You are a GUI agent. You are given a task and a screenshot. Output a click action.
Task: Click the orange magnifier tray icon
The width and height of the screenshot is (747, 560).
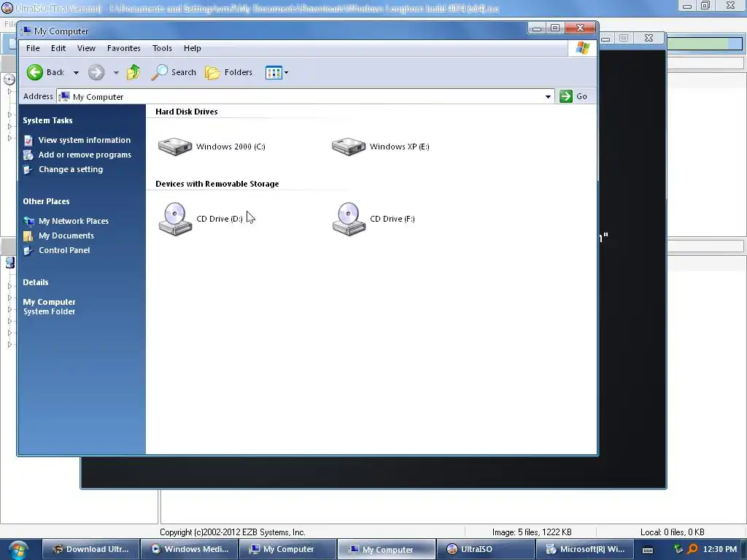[693, 550]
